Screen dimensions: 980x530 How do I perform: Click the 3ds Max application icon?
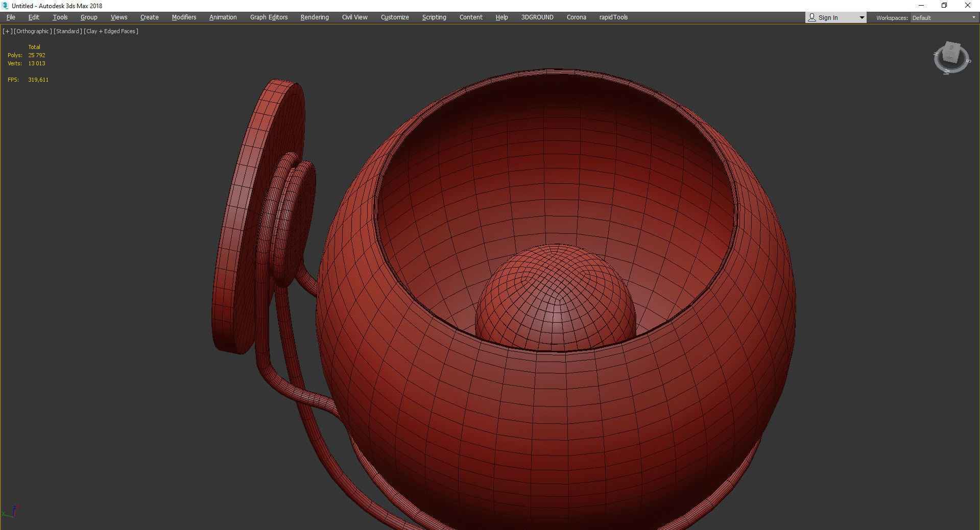tap(6, 6)
